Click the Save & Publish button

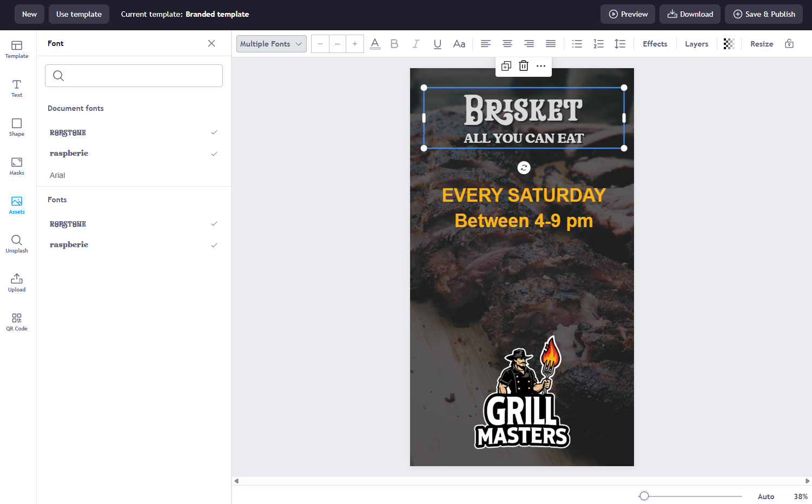[x=764, y=14]
